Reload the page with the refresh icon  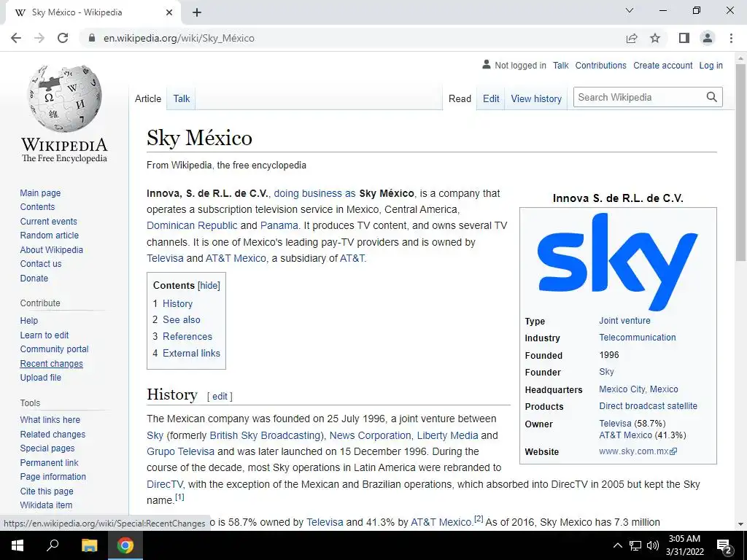coord(63,38)
